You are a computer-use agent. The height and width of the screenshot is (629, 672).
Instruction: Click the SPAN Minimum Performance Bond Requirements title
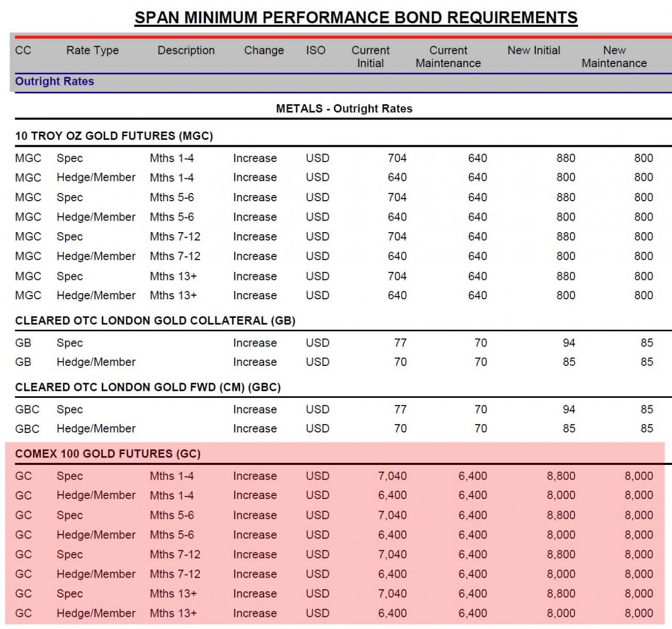click(356, 17)
